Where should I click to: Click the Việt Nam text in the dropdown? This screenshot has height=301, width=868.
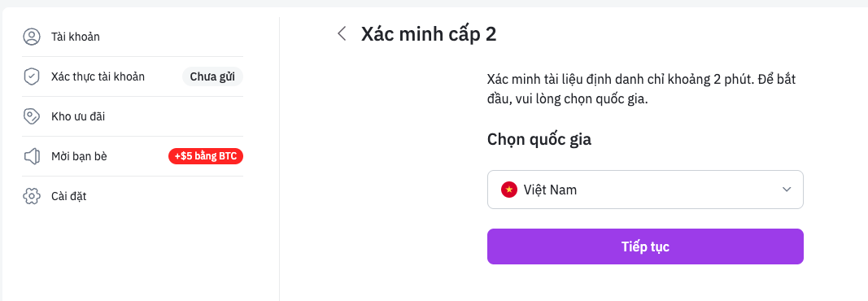click(550, 190)
